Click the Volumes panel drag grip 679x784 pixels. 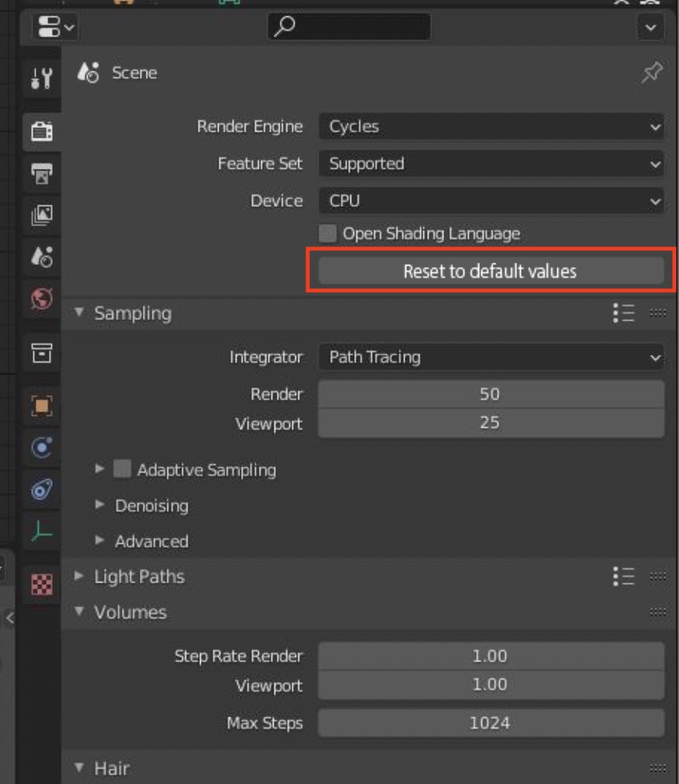coord(657,612)
